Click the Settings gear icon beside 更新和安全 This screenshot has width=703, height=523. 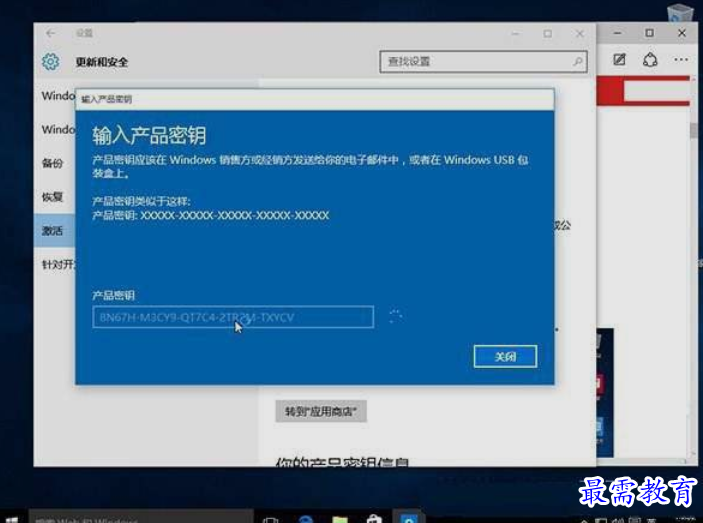point(50,61)
